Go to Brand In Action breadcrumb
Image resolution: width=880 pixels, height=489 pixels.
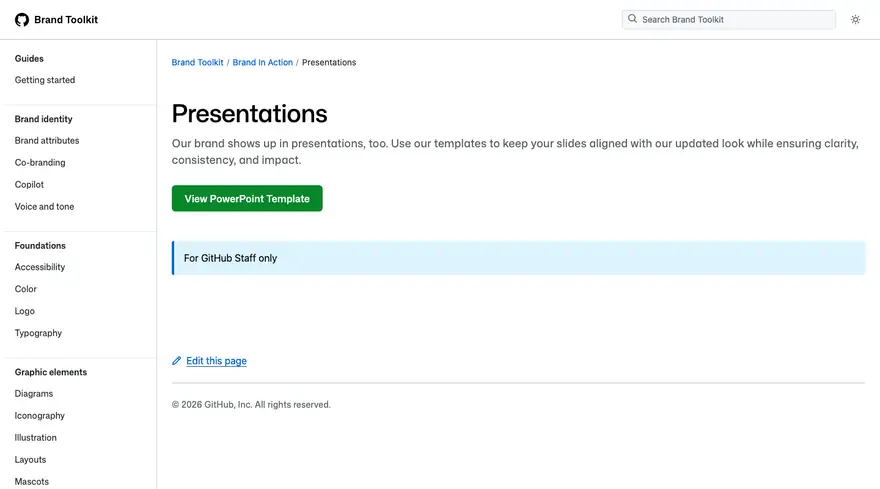263,62
